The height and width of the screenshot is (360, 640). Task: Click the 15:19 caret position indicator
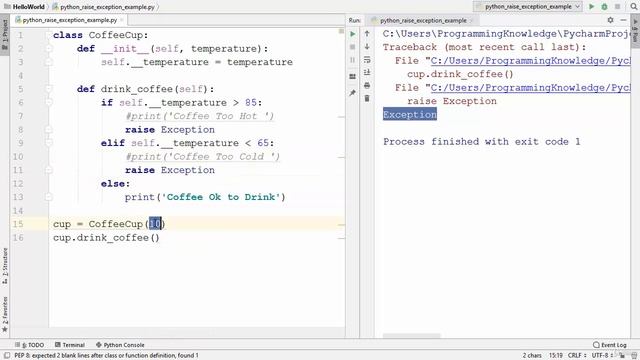click(556, 356)
